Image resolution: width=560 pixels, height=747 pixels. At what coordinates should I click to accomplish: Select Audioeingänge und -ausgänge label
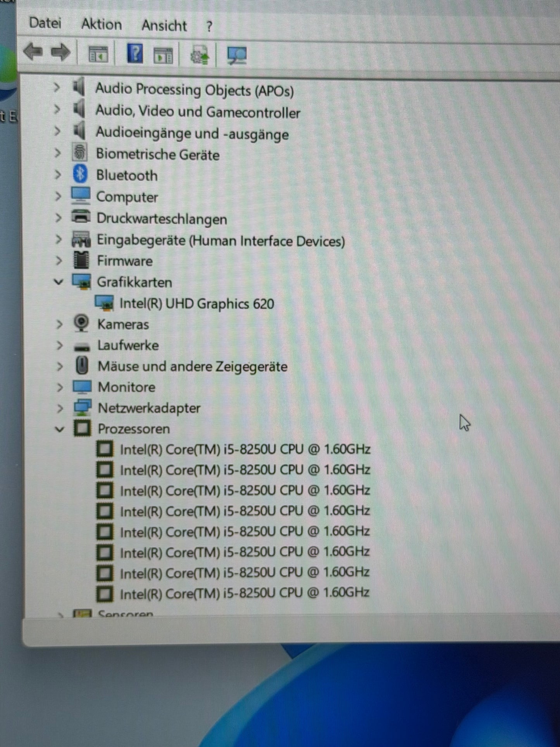tap(192, 134)
